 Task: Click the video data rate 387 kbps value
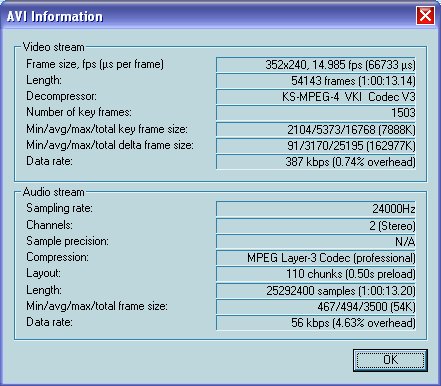point(316,162)
